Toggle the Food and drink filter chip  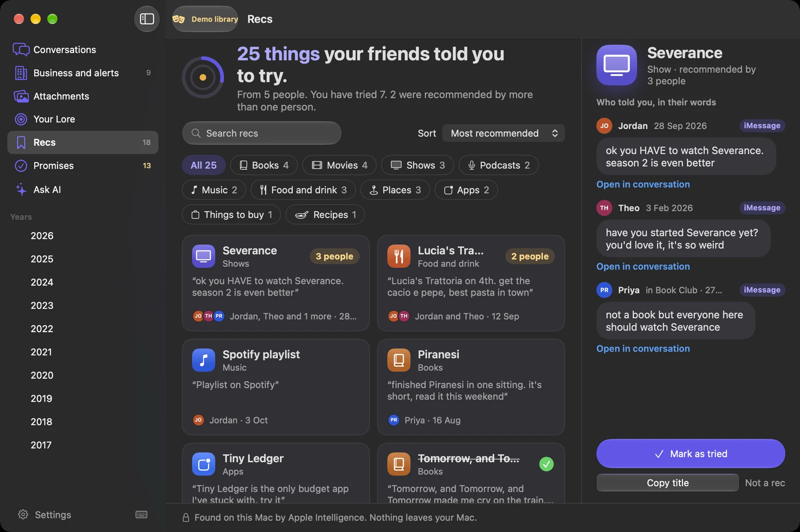tap(303, 190)
